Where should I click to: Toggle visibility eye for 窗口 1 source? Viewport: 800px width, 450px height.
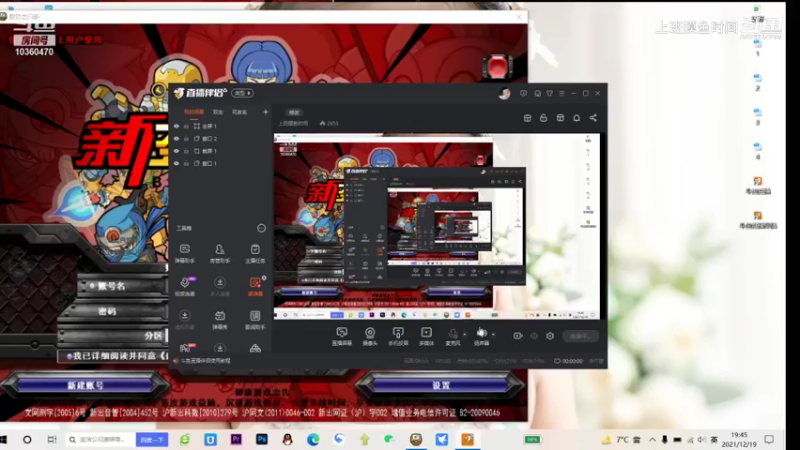(177, 163)
